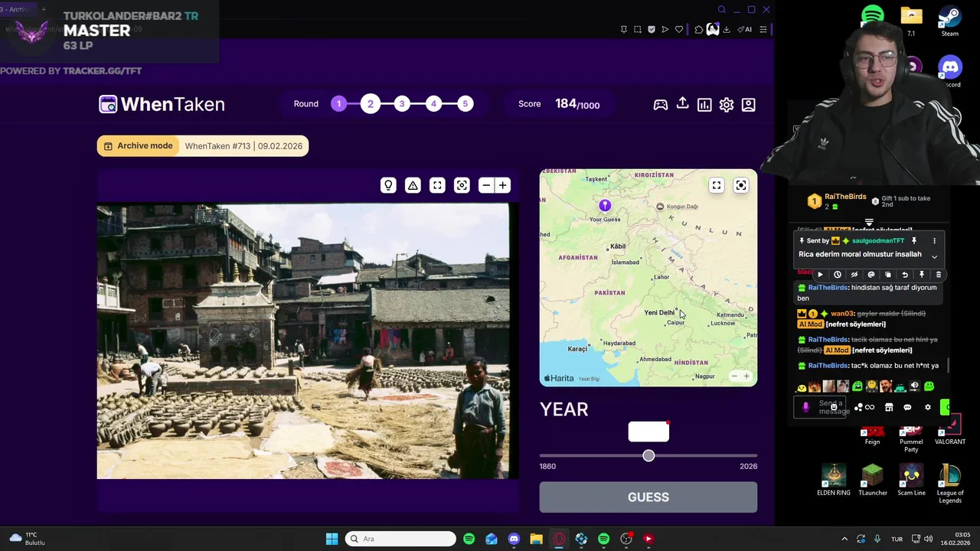Unpin the message from saulgoodmanTFT
The image size is (980, 551).
(913, 241)
